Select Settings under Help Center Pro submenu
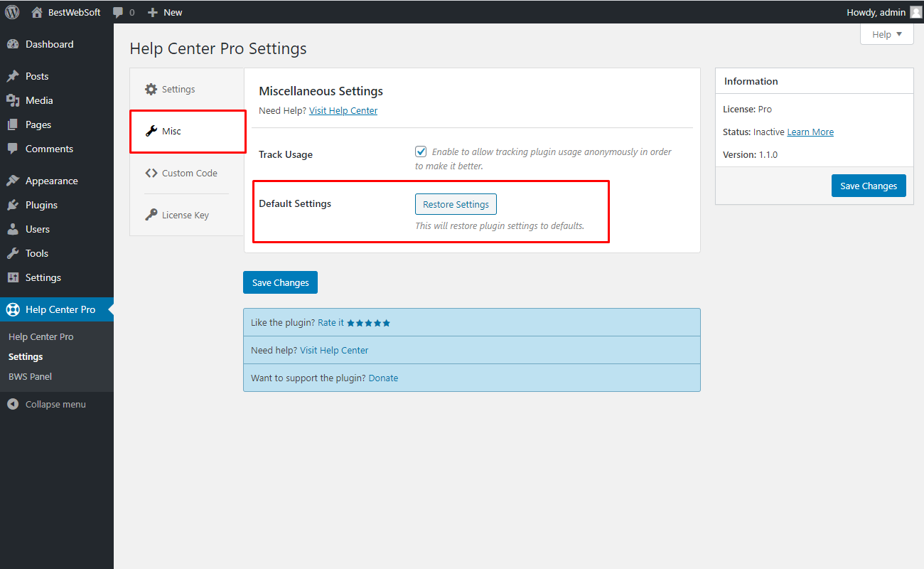This screenshot has width=924, height=569. [x=26, y=357]
